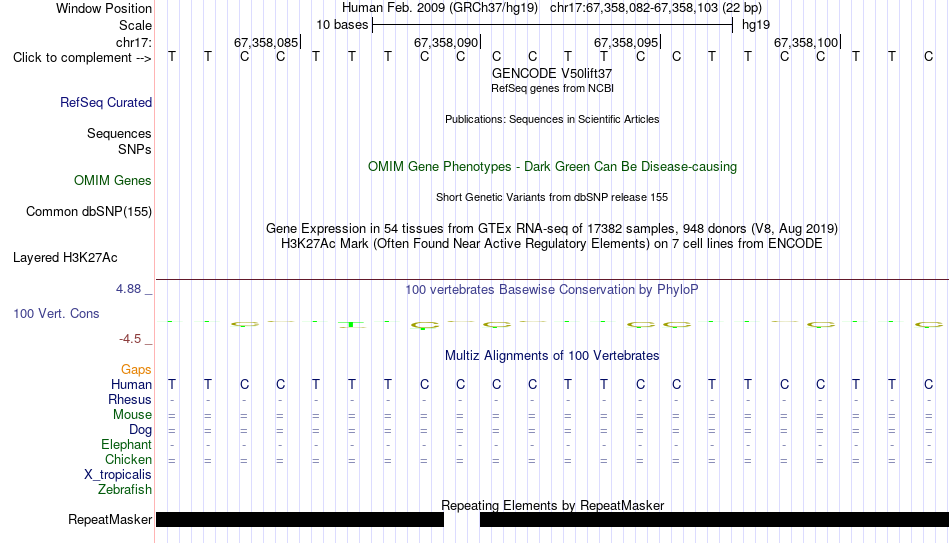Click the Common dbSNP(155) track label
The image size is (950, 543).
point(89,212)
